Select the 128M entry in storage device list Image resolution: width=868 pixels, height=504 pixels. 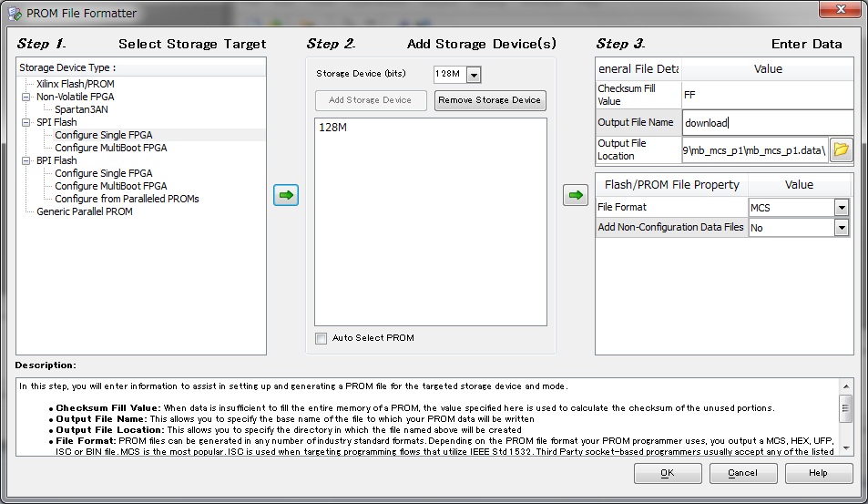(332, 128)
